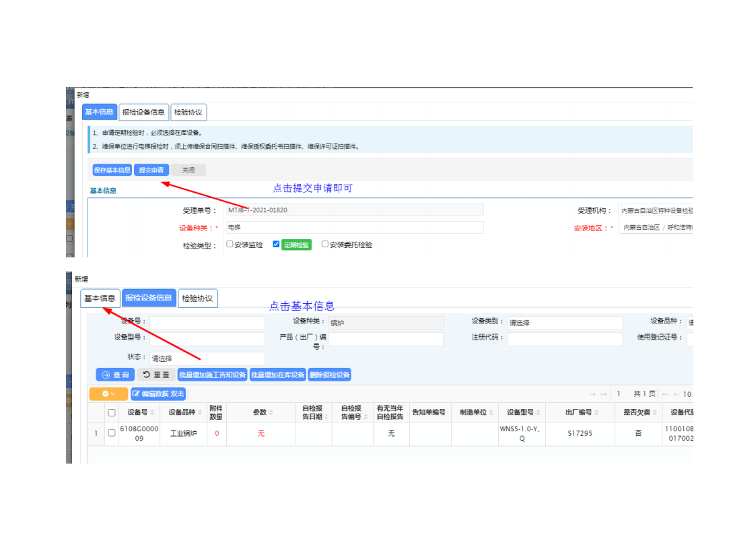Image resolution: width=756 pixels, height=535 pixels.
Task: Click the model cell WNS5-1.0-Y、Q
Action: pos(522,433)
